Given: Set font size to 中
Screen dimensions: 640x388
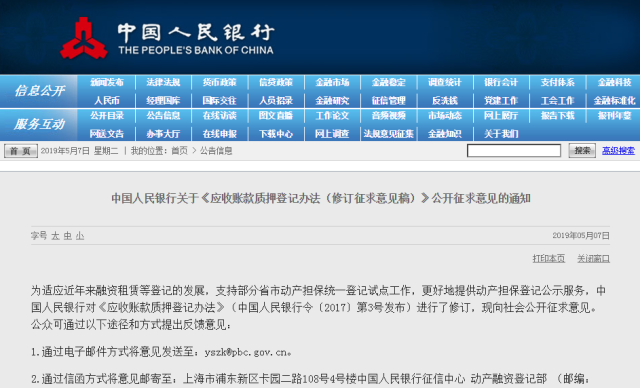Looking at the screenshot, I should pyautogui.click(x=67, y=236).
